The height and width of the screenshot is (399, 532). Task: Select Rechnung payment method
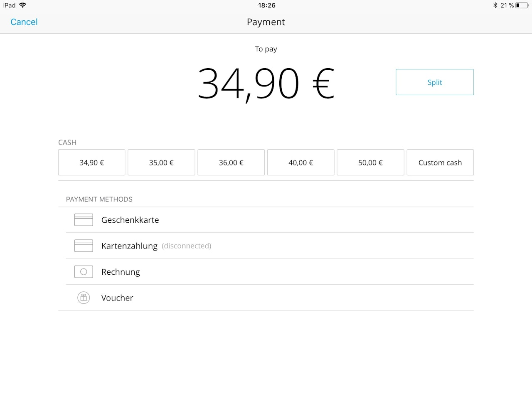coord(121,272)
